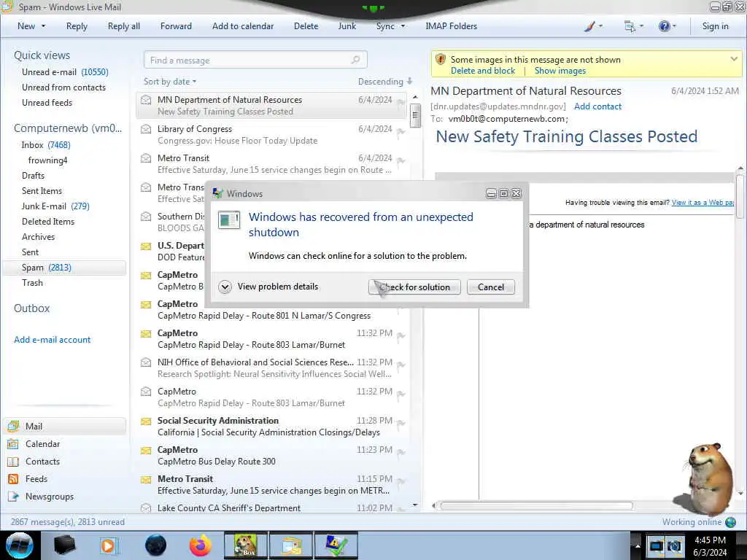Click Reply all in the toolbar
This screenshot has width=747, height=560.
coord(124,26)
